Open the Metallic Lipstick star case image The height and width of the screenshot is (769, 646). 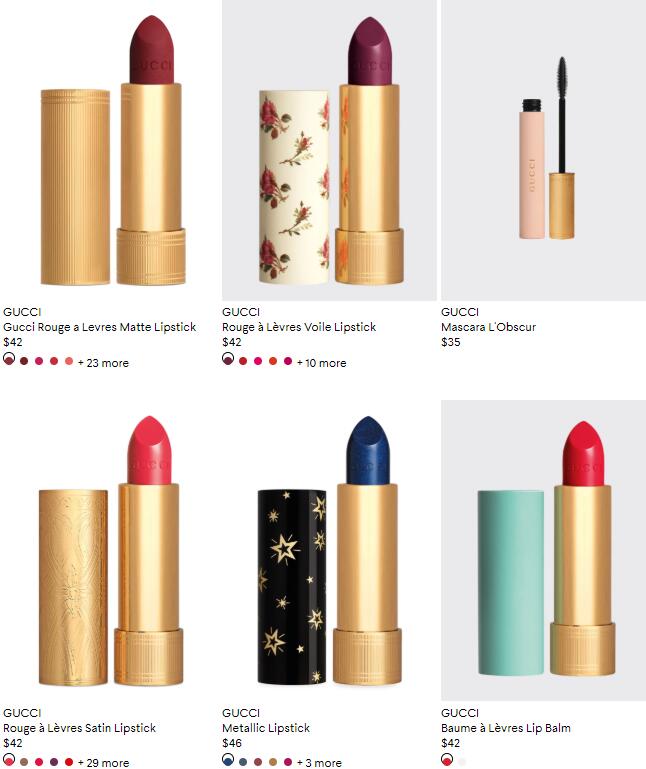click(x=329, y=550)
